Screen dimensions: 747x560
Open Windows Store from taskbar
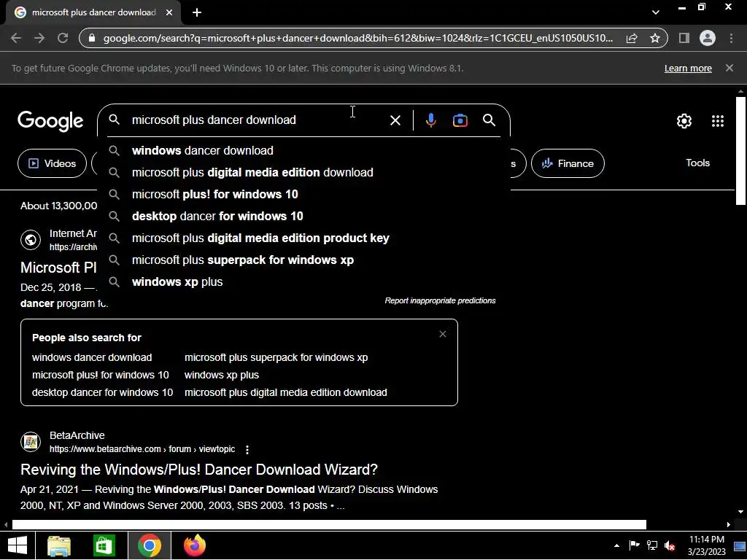click(x=104, y=545)
